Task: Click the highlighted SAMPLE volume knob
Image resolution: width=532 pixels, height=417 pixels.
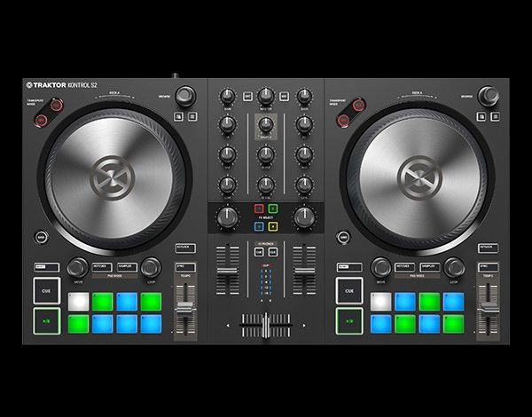Action: coord(266,124)
